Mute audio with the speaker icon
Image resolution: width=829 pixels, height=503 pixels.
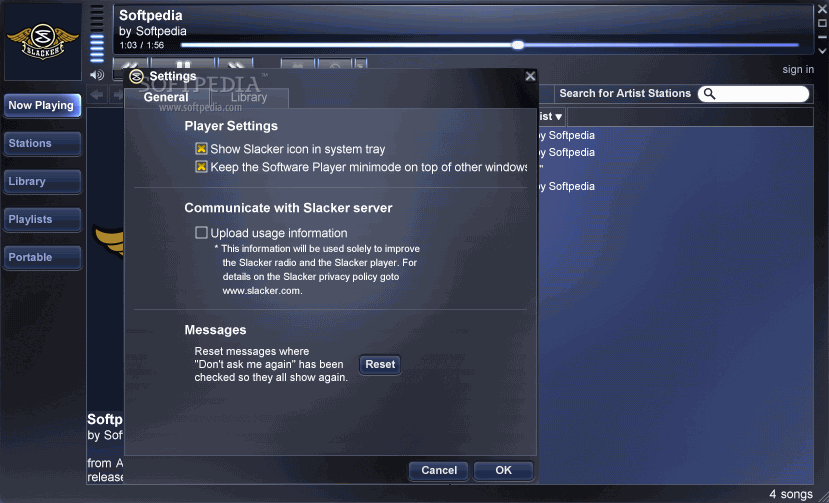tap(97, 75)
